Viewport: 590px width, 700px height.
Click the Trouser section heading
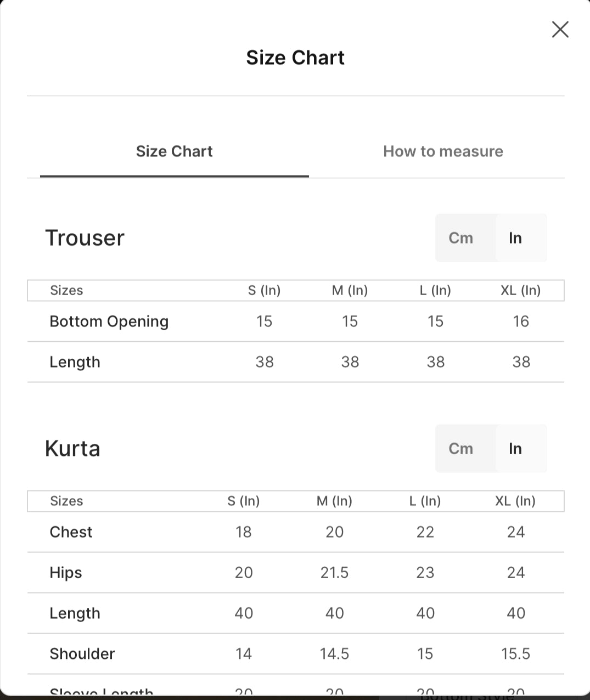pyautogui.click(x=85, y=238)
